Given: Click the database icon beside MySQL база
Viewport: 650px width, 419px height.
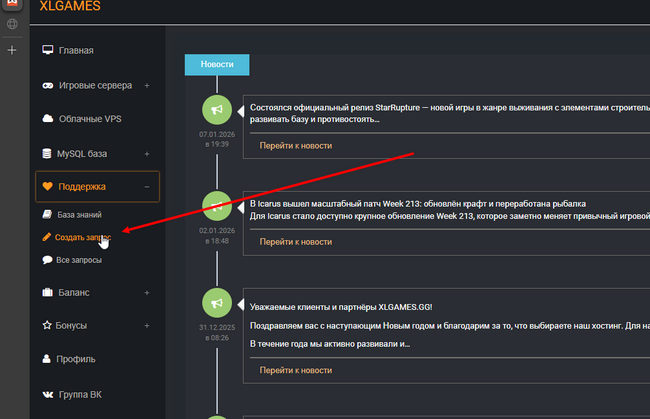Looking at the screenshot, I should click(47, 154).
